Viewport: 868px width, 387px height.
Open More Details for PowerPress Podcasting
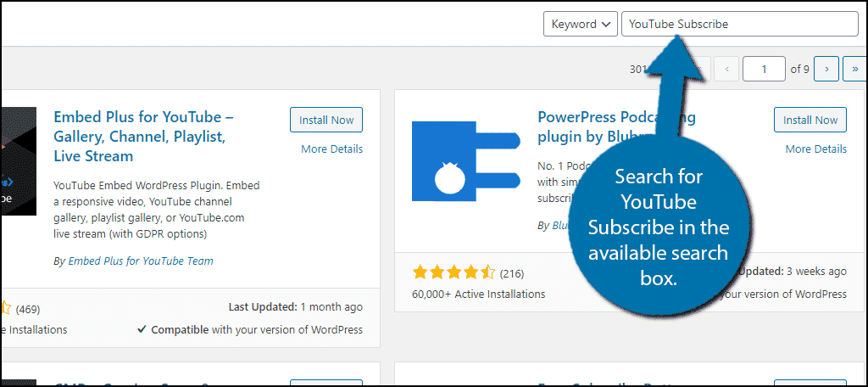(x=816, y=149)
